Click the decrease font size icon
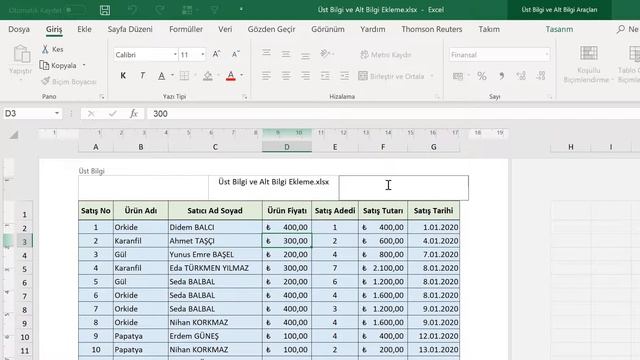640x360 pixels. [236, 54]
